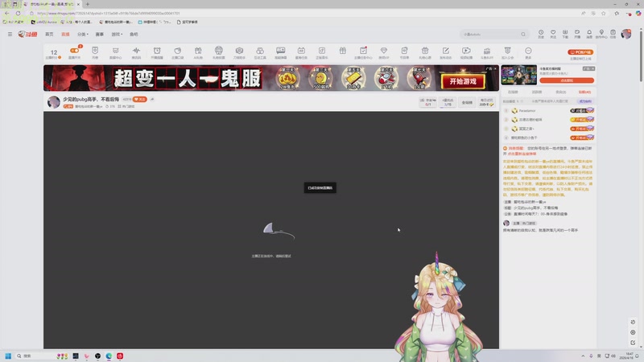
Task: Click the orange 关注 follow button
Action: [139, 99]
